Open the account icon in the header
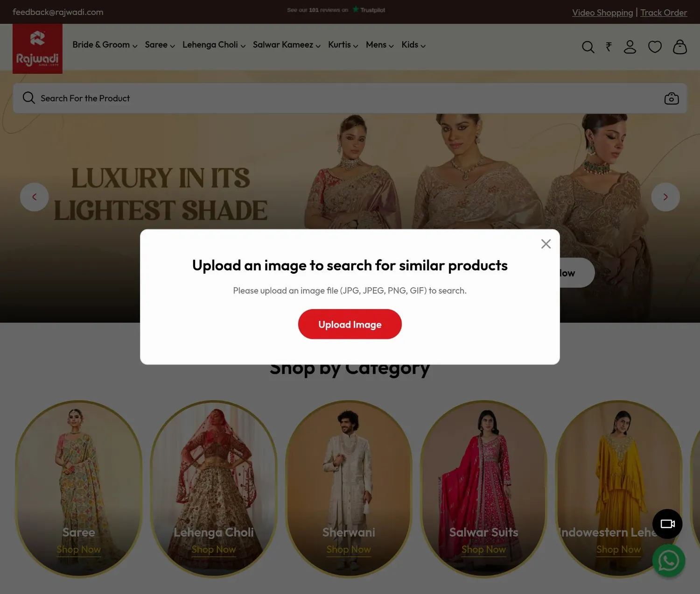The width and height of the screenshot is (700, 594). click(x=630, y=47)
